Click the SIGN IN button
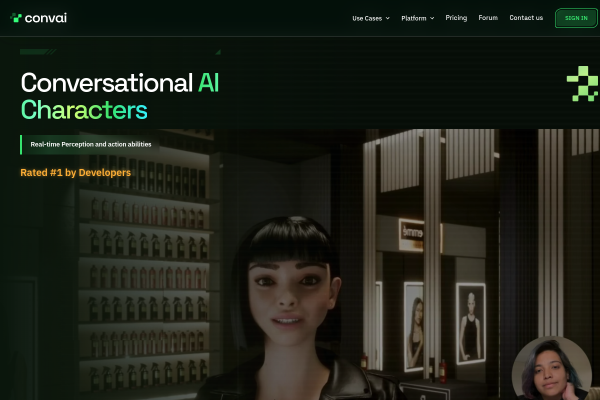The image size is (600, 400). click(576, 18)
